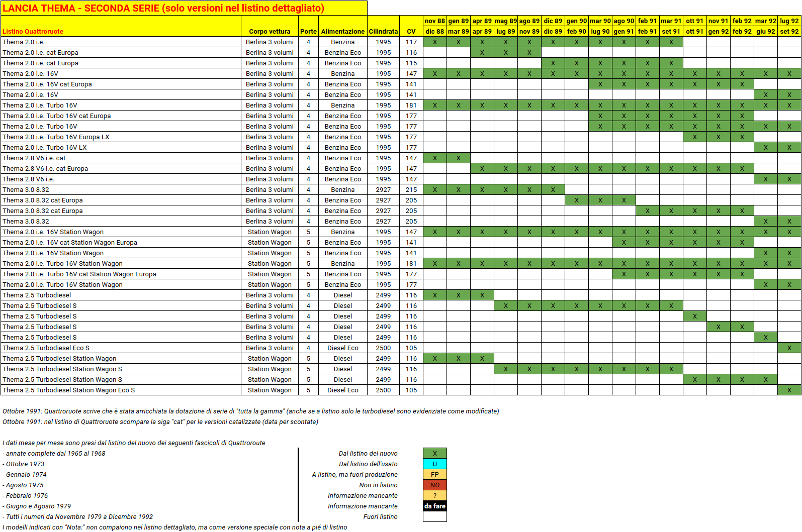Click 'Diesel Eco' cell for Turbodiesel Eco S

click(343, 348)
